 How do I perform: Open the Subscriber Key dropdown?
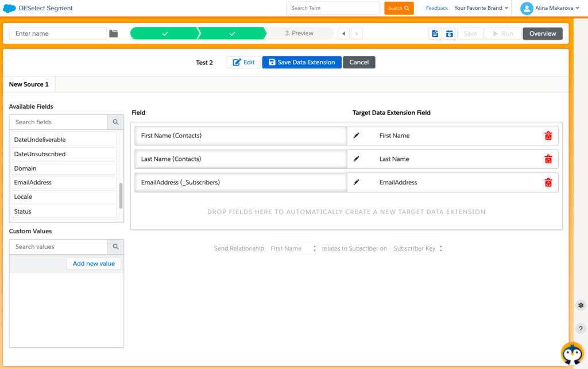click(417, 249)
